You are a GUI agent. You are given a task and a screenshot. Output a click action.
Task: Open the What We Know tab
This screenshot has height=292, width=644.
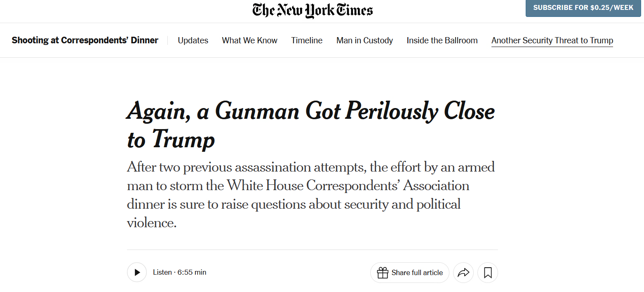(249, 40)
